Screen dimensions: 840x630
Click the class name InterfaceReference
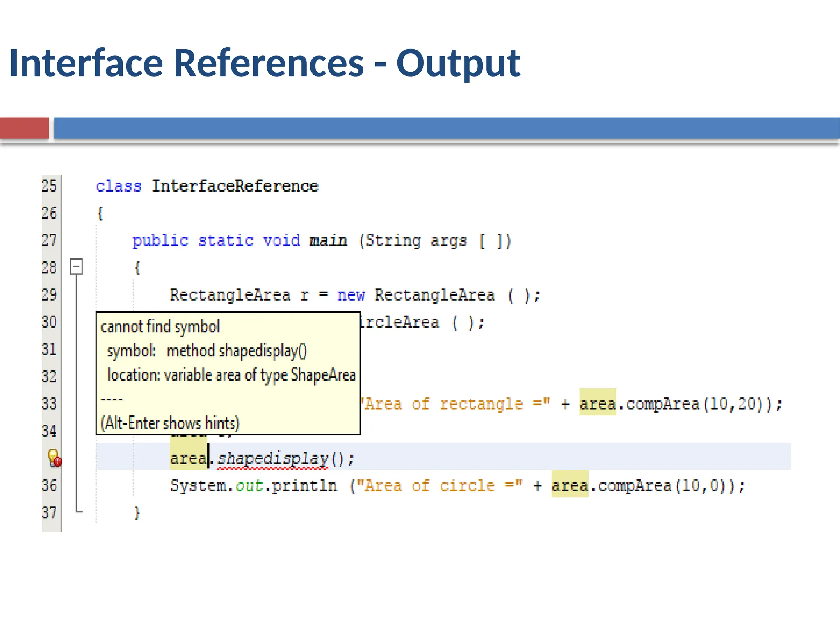click(235, 186)
